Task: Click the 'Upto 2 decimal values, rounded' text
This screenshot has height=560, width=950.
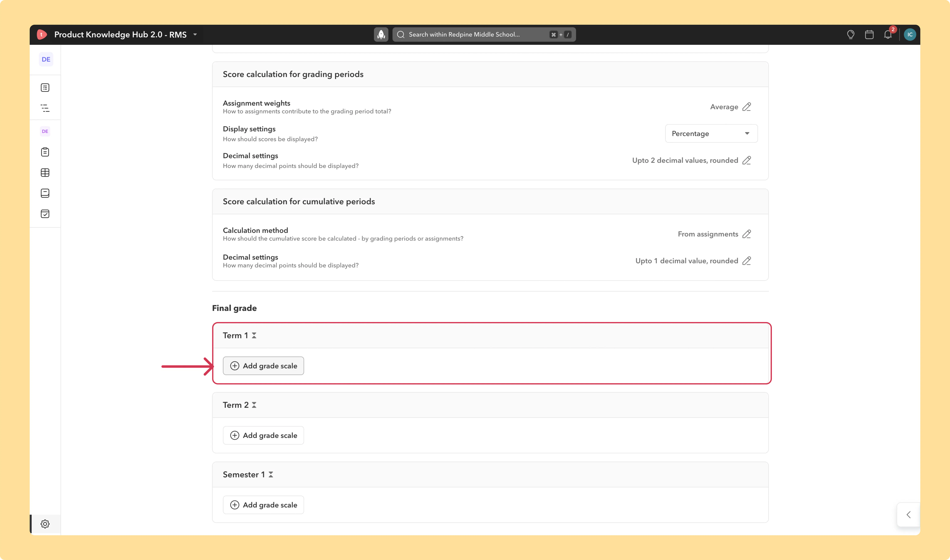Action: (685, 160)
